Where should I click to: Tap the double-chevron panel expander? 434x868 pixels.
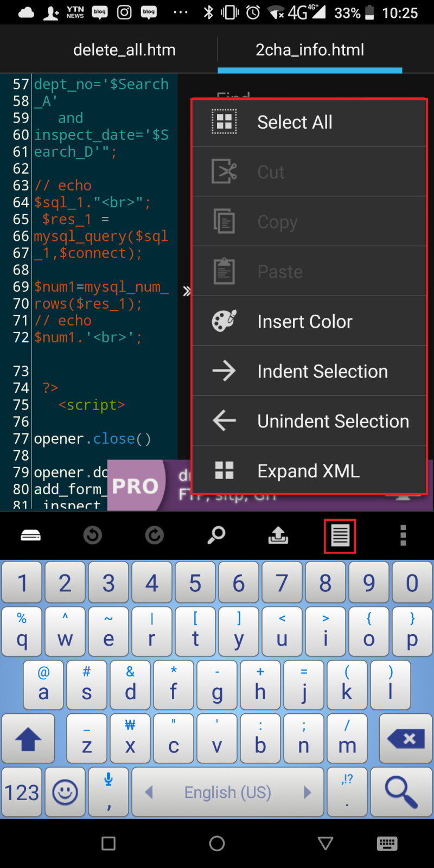click(187, 291)
